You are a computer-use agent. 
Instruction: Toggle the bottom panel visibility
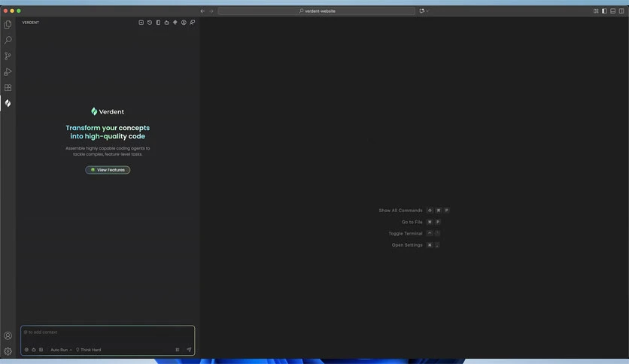click(x=613, y=11)
